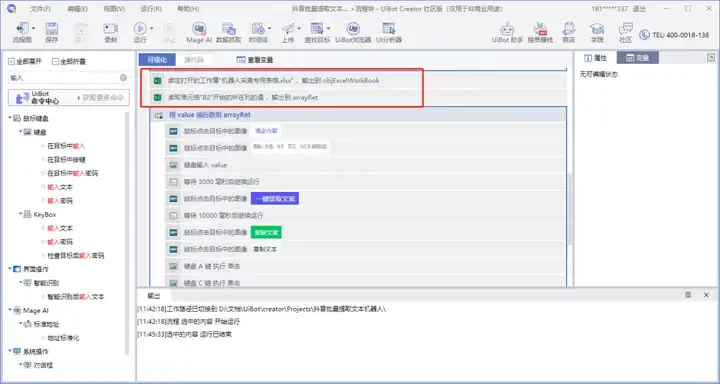This screenshot has width=720, height=384.
Task: Click the 查看变量 button
Action: point(255,60)
